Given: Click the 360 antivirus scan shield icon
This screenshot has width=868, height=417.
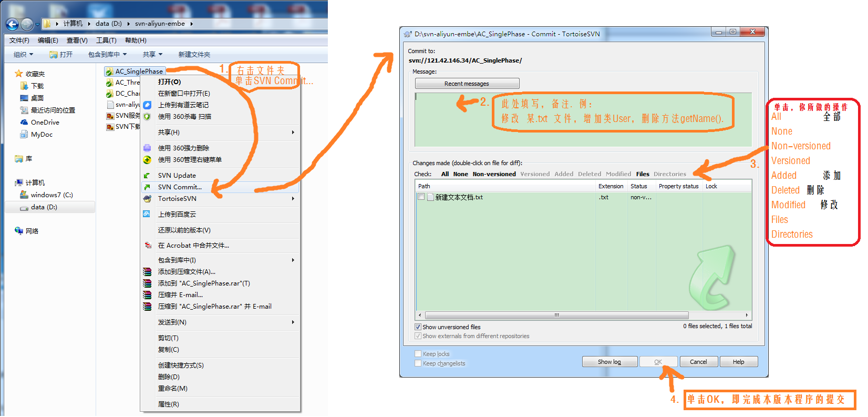Looking at the screenshot, I should pyautogui.click(x=147, y=116).
